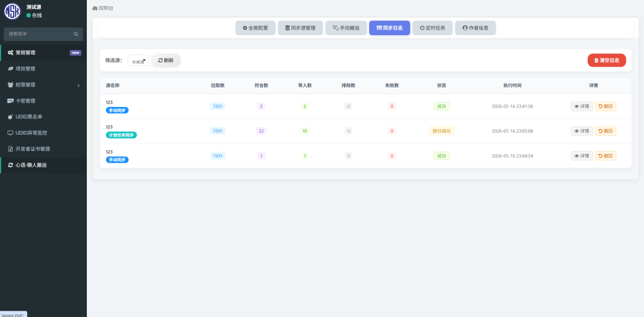This screenshot has width=644, height=317.
Task: View 详情 for the 23:41:56 log
Action: tap(582, 106)
